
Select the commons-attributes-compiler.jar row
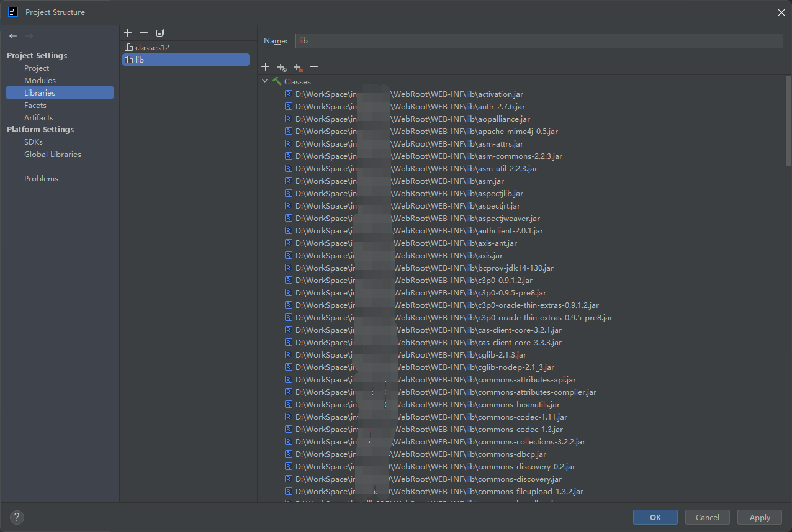[441, 392]
